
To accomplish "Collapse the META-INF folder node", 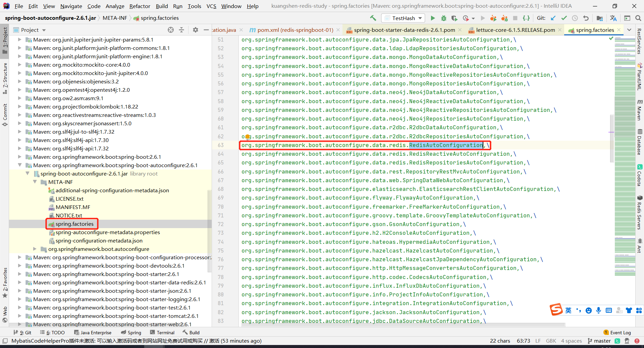I will (x=35, y=182).
